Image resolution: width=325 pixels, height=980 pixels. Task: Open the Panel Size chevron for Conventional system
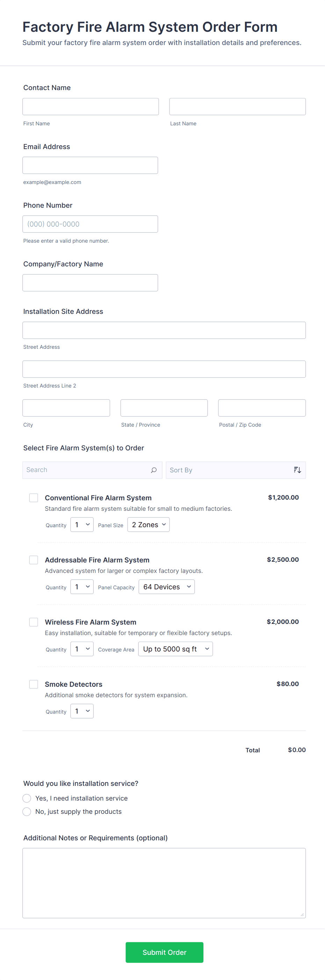point(164,524)
